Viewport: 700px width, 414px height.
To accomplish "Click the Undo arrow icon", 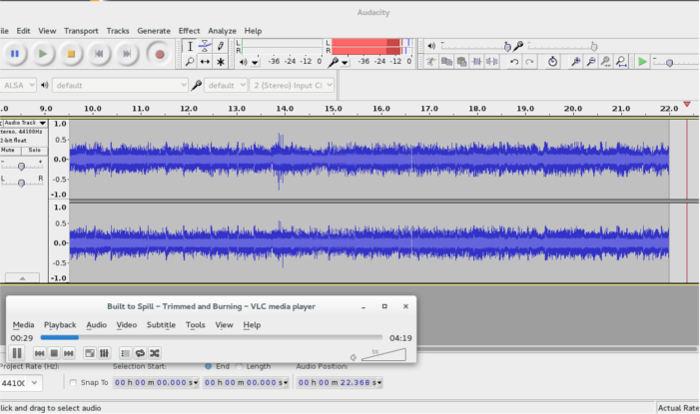I will (514, 62).
